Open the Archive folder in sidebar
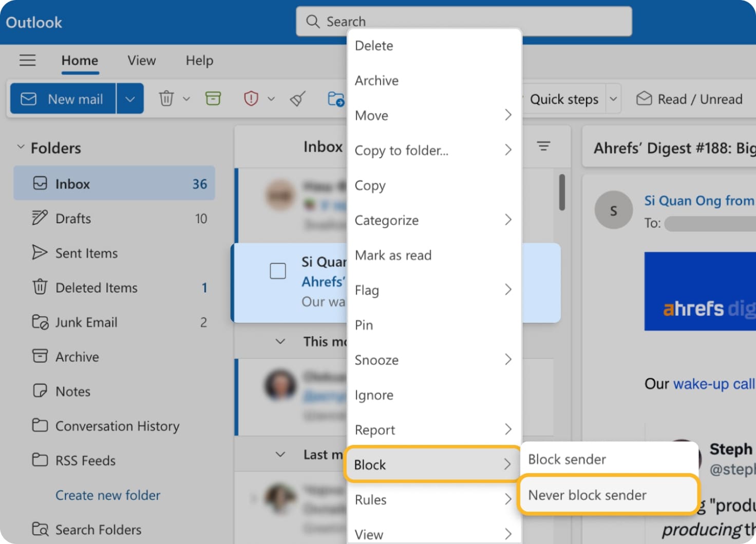 pos(114,357)
